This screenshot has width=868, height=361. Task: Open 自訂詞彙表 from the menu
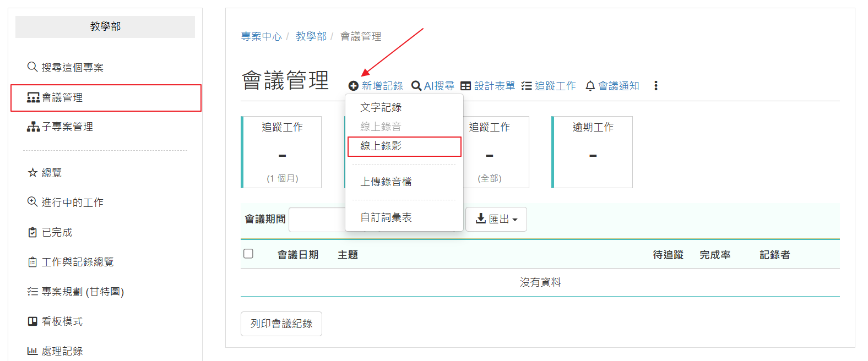point(386,217)
